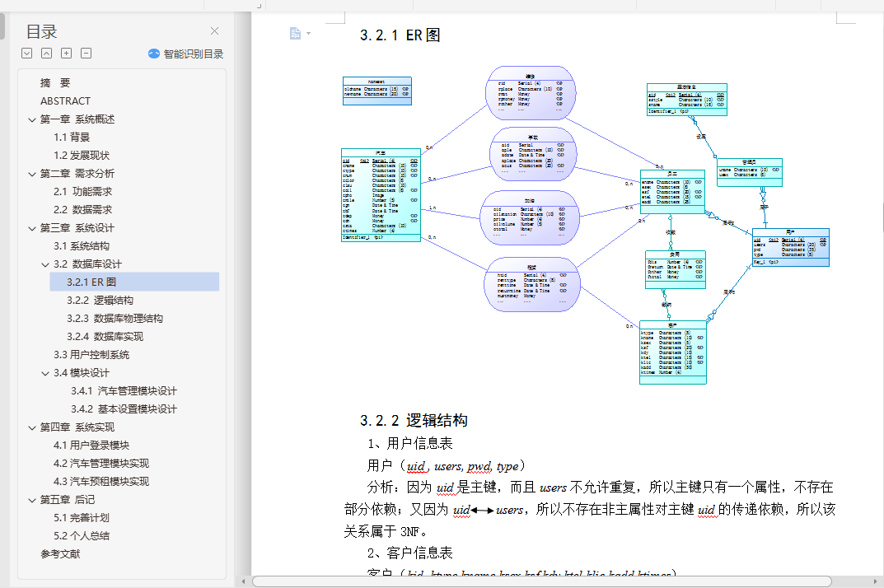Click the plus (promote level) icon in 目录 panel

pyautogui.click(x=67, y=54)
